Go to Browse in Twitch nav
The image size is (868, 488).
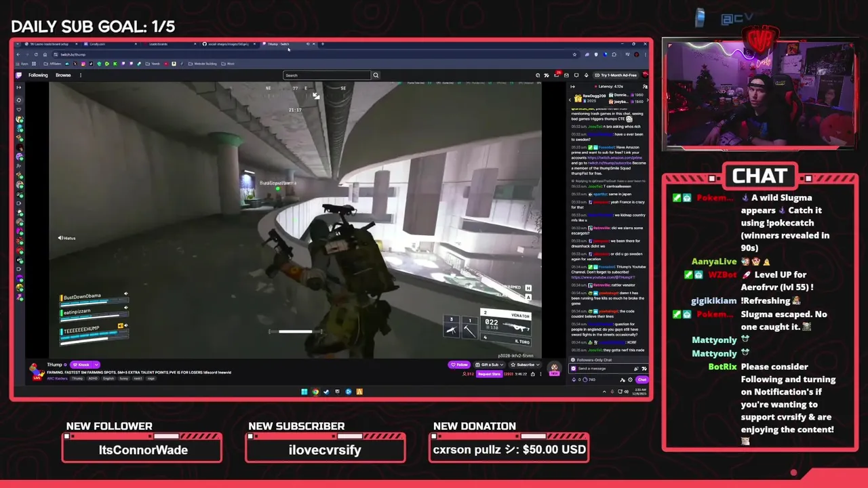pos(63,75)
